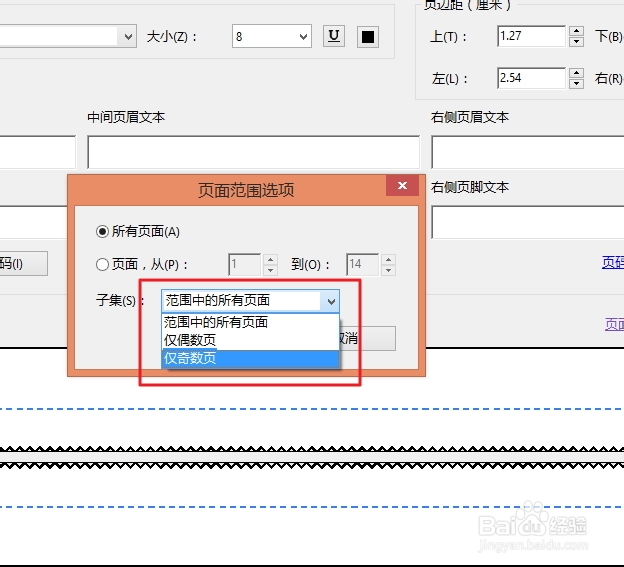
Task: Choose 范围中的所有页面 from the list
Action: tap(250, 322)
